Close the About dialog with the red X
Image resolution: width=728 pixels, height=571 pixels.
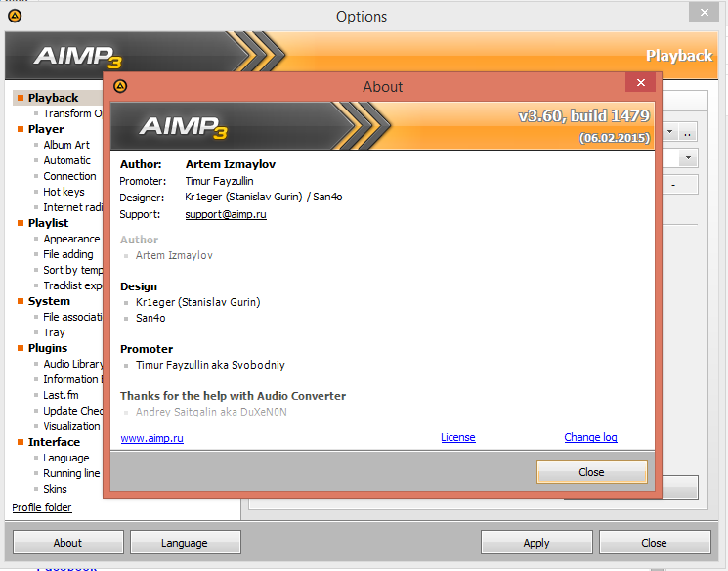[641, 83]
